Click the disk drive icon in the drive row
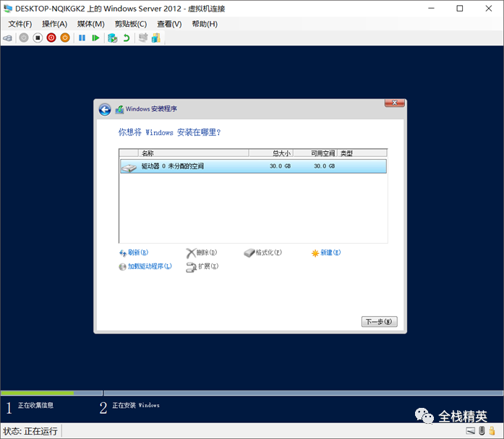 (x=129, y=167)
